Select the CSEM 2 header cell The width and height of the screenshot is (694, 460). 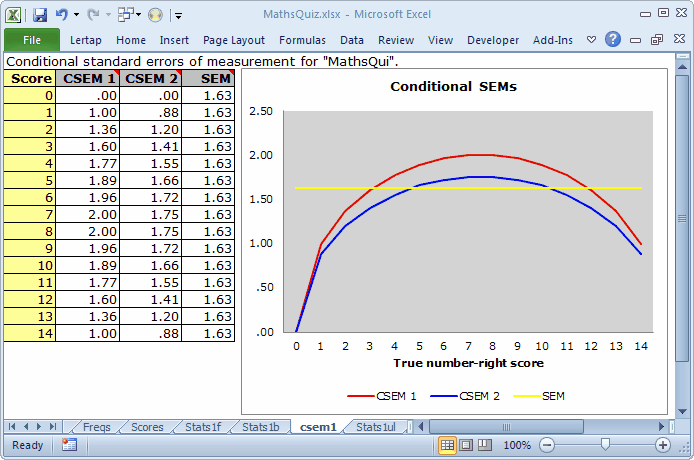coord(150,78)
